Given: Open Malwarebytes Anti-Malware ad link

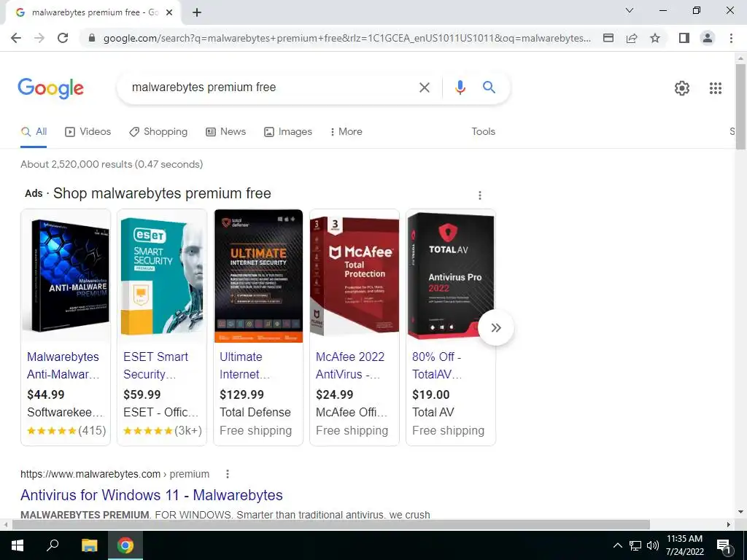Looking at the screenshot, I should click(x=63, y=366).
